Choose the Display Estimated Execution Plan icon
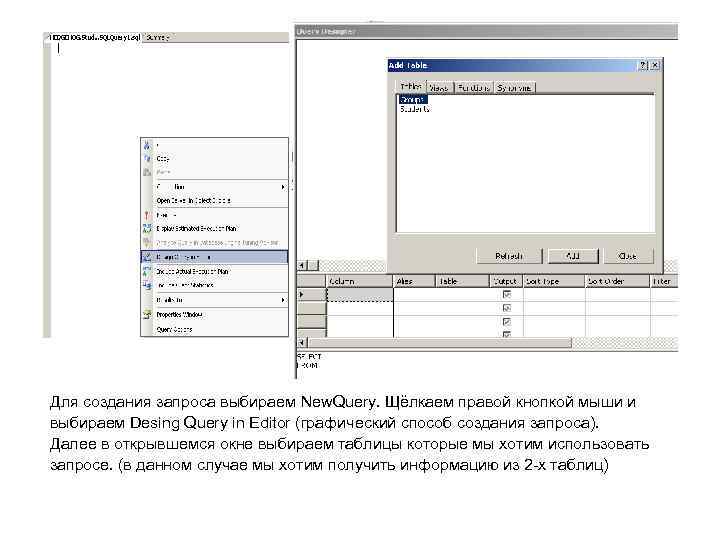This screenshot has width=720, height=540. coord(147,228)
